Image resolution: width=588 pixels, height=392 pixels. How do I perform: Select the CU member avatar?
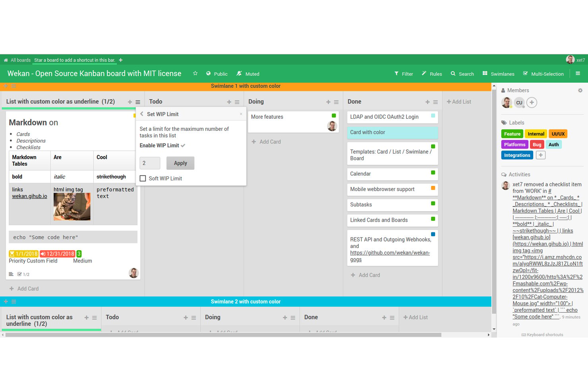click(x=519, y=102)
